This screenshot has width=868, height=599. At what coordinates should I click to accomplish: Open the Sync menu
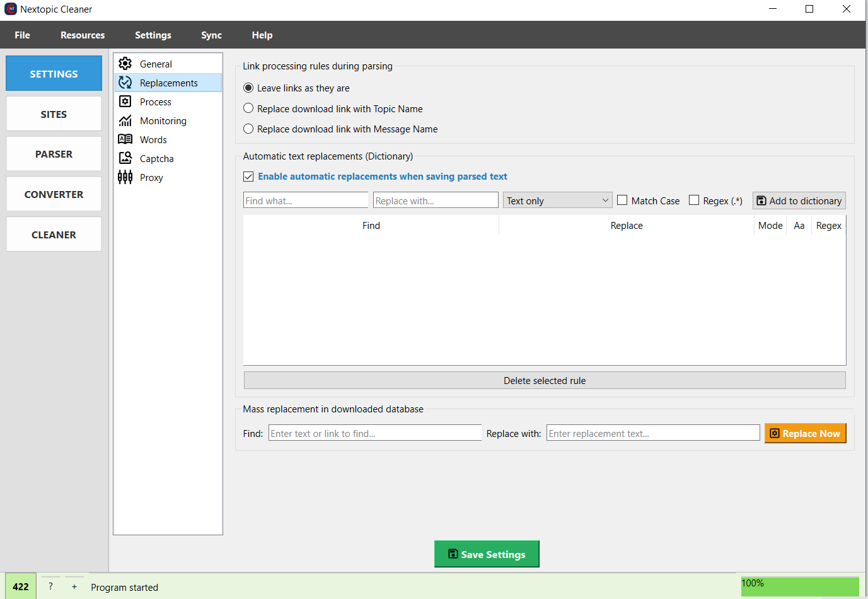point(211,35)
